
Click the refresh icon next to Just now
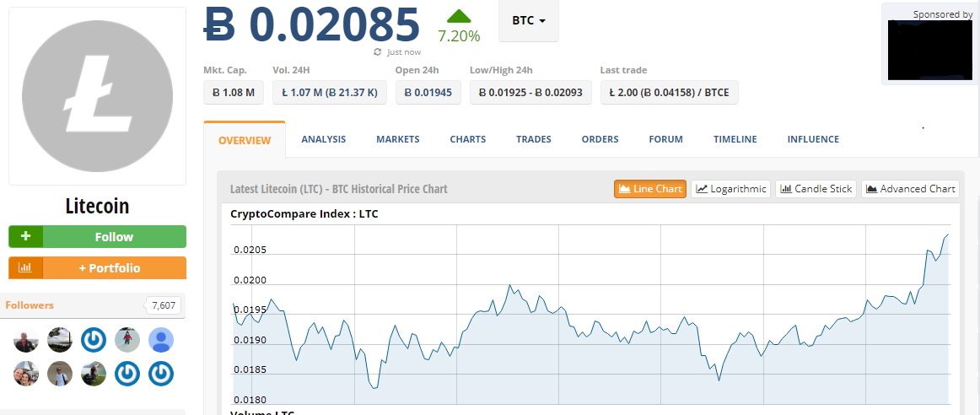pyautogui.click(x=378, y=52)
